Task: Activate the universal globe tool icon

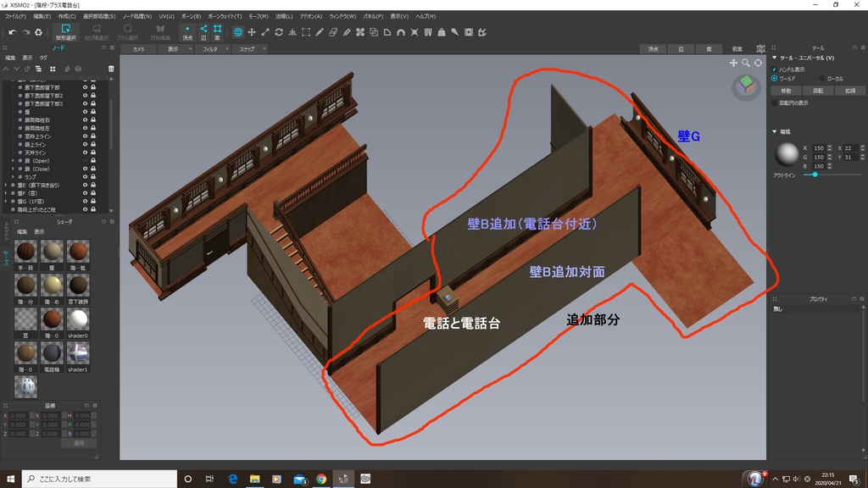Action: tap(238, 32)
